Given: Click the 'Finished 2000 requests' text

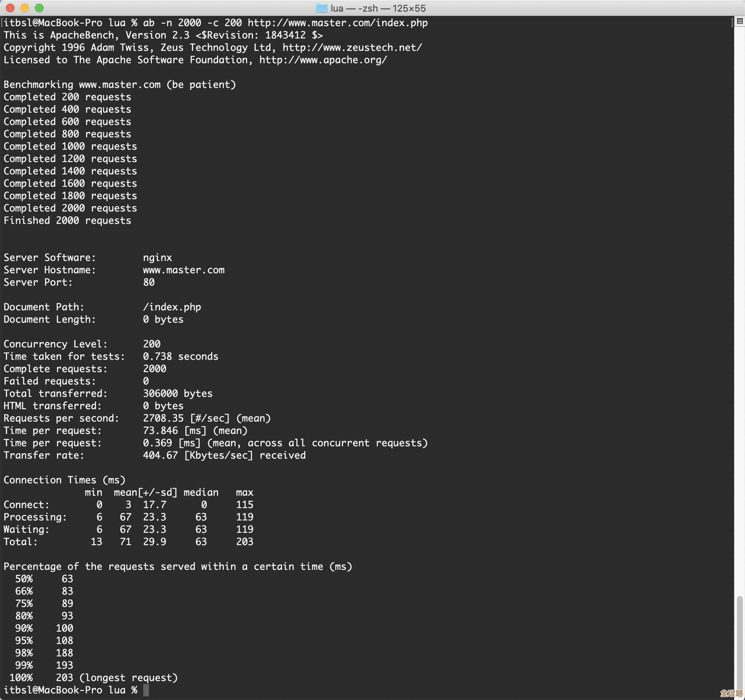Looking at the screenshot, I should pyautogui.click(x=68, y=220).
